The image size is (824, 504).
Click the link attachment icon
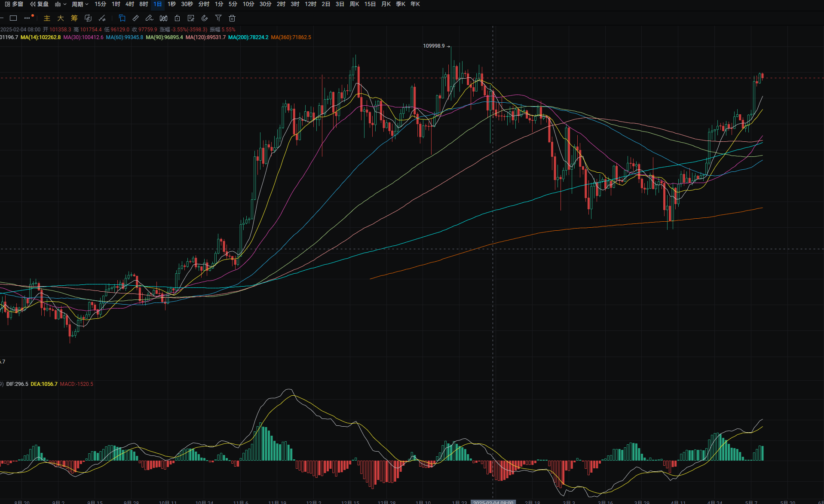tap(205, 18)
